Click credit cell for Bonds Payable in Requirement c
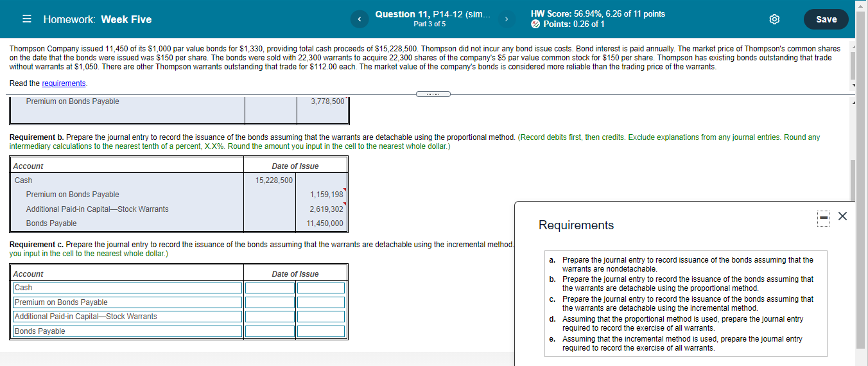Viewport: 868px width, 366px height. (322, 331)
